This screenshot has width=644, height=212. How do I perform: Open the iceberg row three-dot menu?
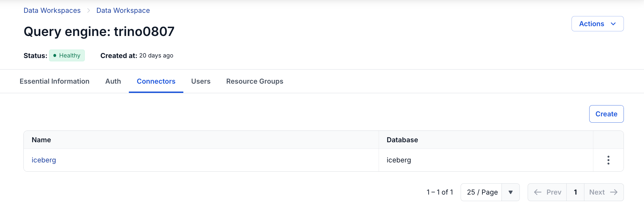coord(608,160)
